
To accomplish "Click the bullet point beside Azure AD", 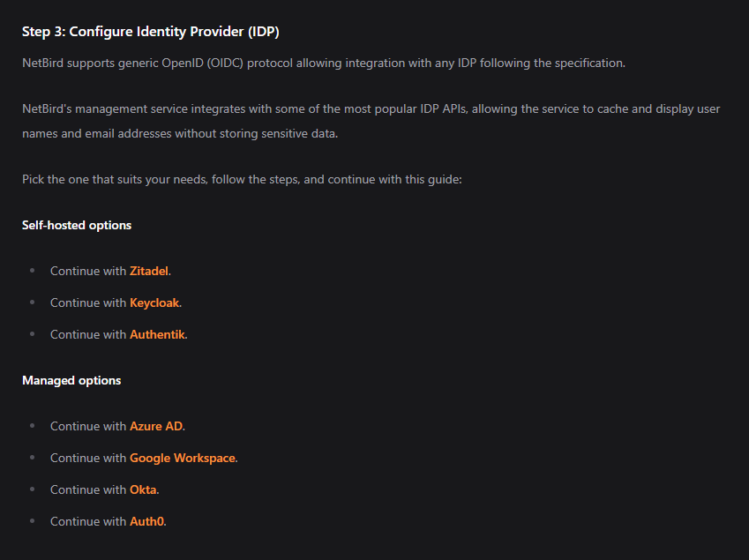I will click(33, 426).
